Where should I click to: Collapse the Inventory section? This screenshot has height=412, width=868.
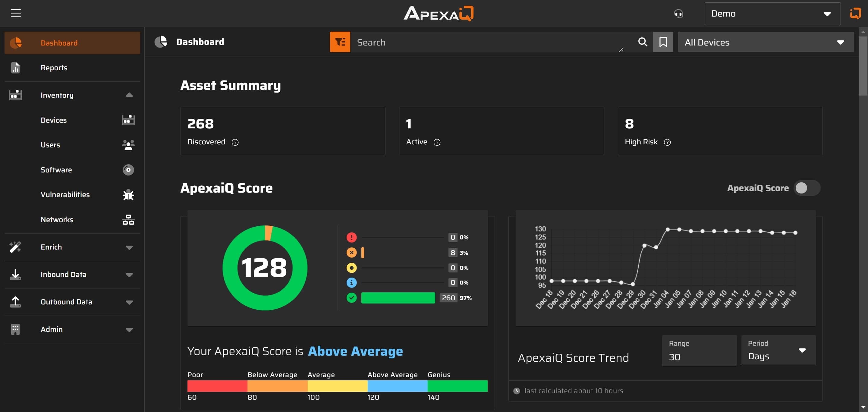point(129,95)
